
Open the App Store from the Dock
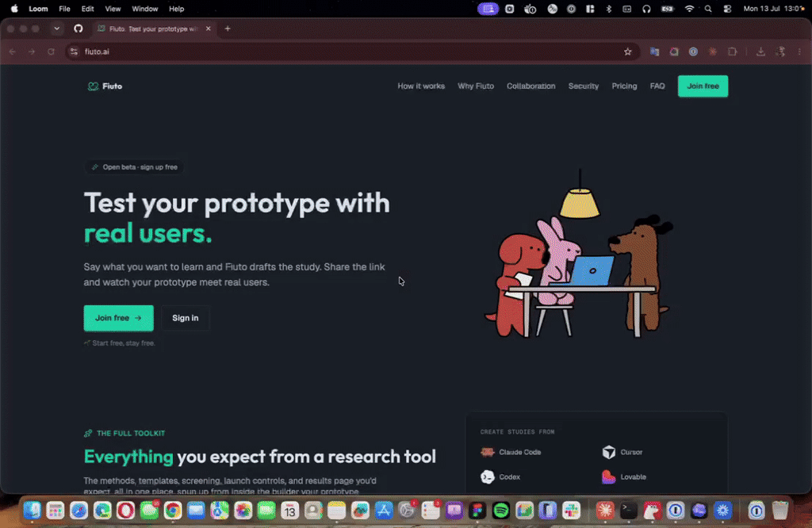[384, 511]
